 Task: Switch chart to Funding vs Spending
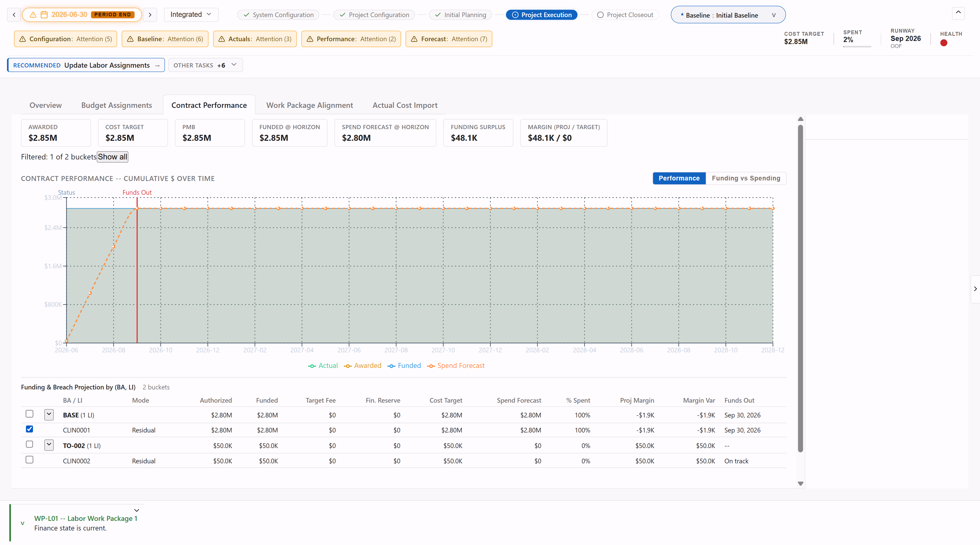pos(746,178)
